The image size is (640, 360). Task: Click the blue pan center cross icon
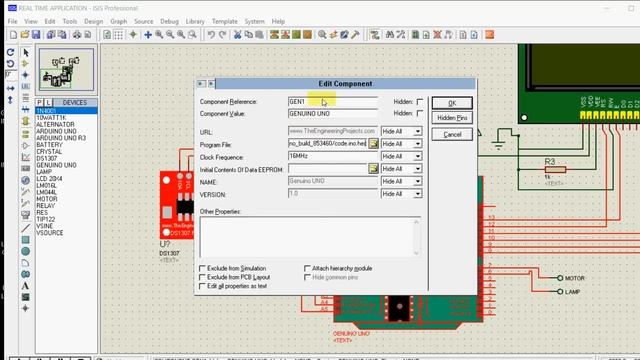coord(148,35)
